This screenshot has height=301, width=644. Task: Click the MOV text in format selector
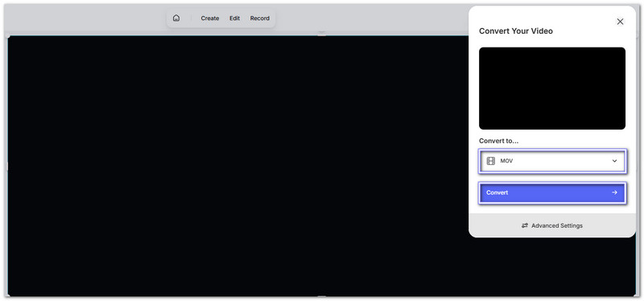pyautogui.click(x=506, y=161)
